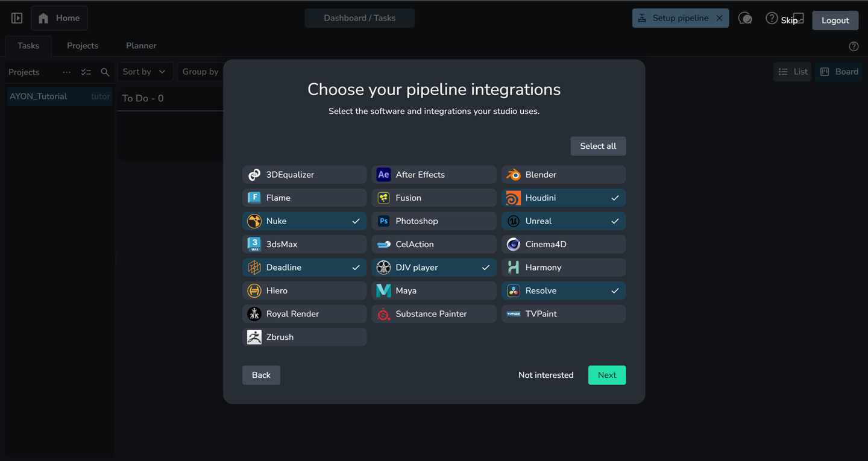Deselect the Nuke integration

click(304, 221)
